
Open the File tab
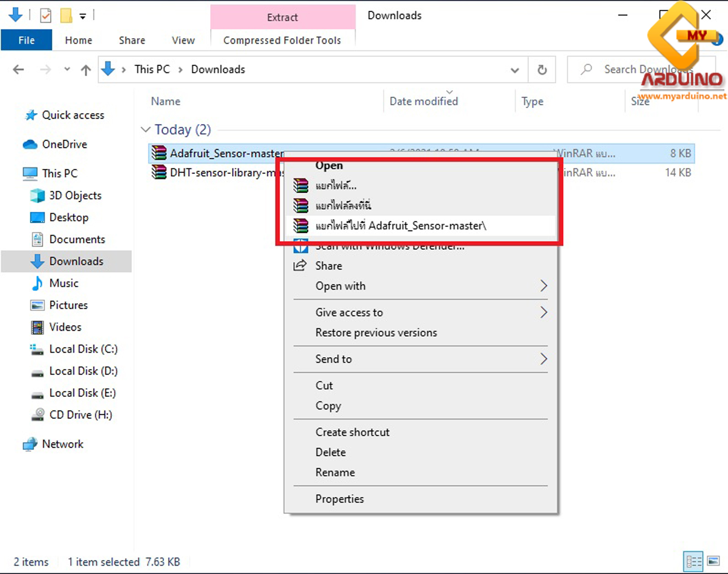26,40
